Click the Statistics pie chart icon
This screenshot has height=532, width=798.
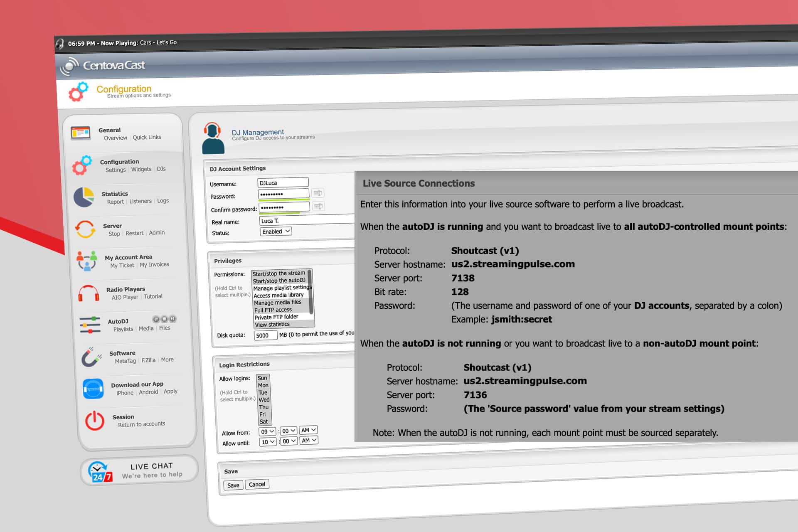click(x=84, y=197)
